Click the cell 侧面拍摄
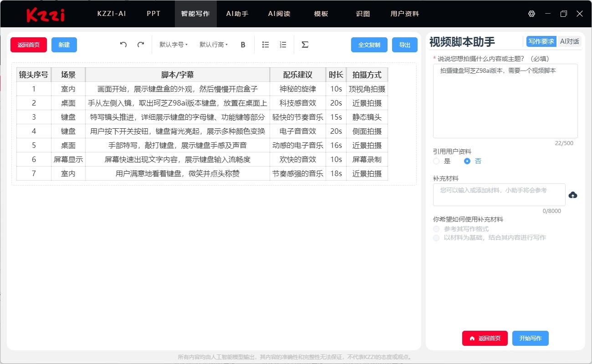 [367, 131]
